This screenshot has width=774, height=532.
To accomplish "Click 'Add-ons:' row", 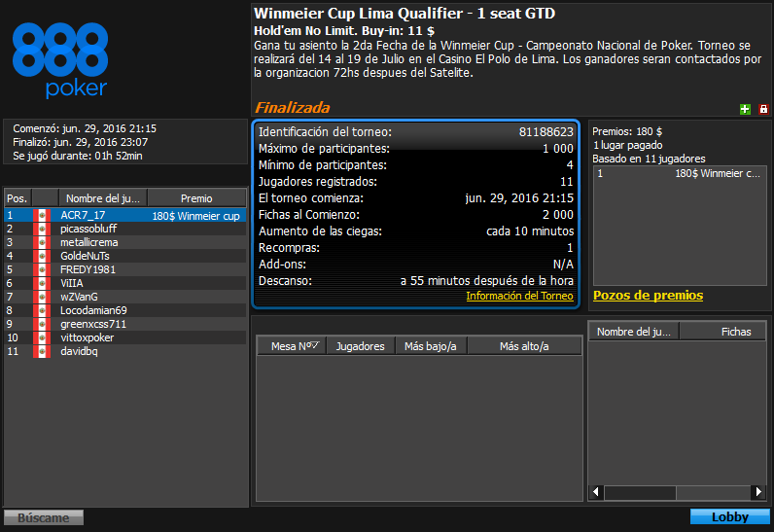I will [x=415, y=264].
